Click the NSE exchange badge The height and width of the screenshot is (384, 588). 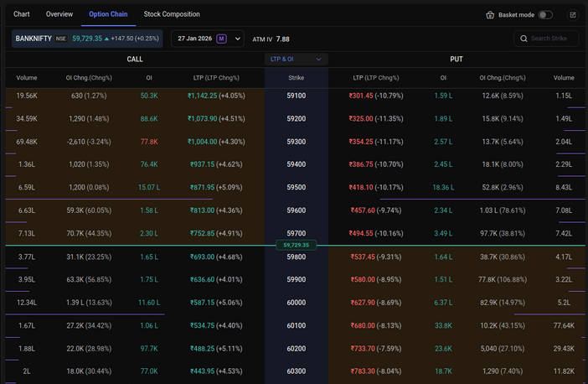[x=61, y=39]
